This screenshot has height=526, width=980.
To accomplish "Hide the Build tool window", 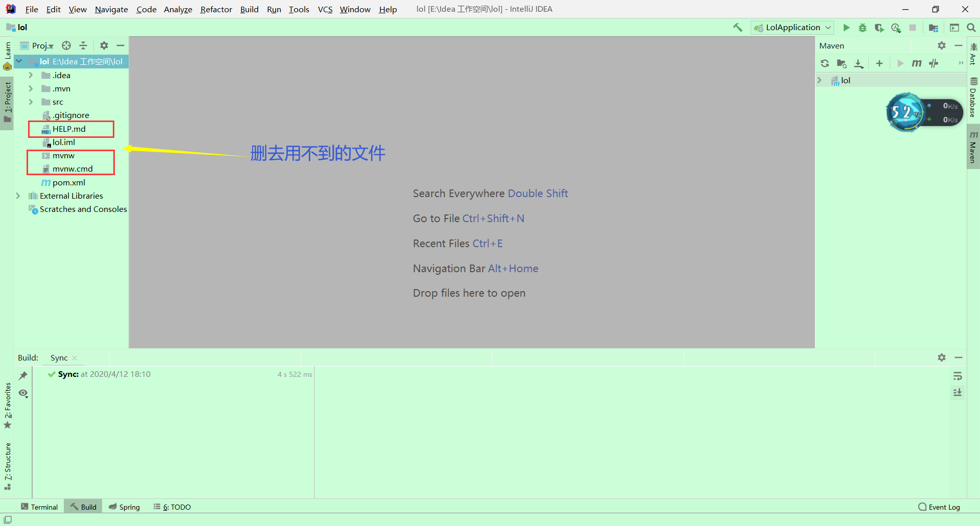I will pos(959,357).
